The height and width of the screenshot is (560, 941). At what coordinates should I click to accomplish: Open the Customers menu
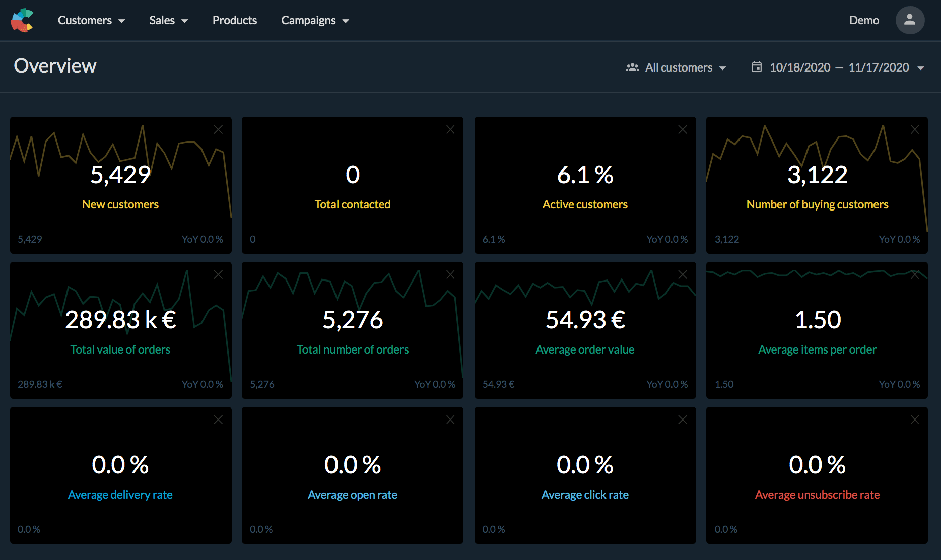[x=91, y=20]
